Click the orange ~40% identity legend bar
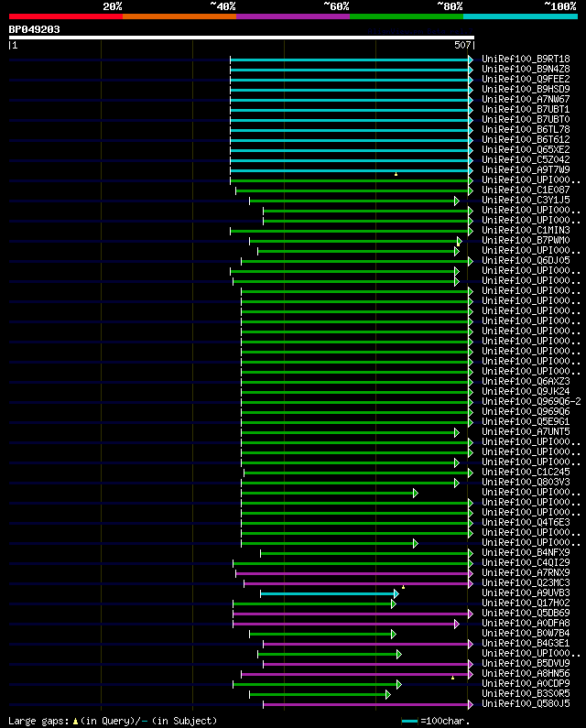 click(179, 16)
